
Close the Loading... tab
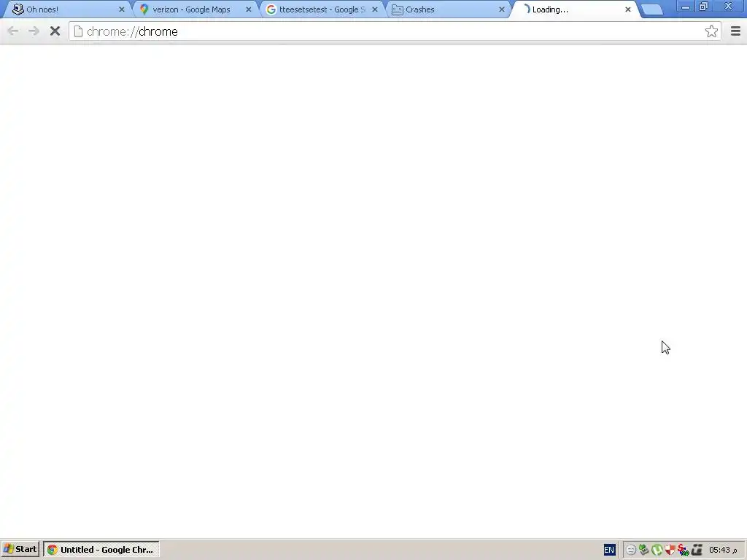[x=628, y=9]
